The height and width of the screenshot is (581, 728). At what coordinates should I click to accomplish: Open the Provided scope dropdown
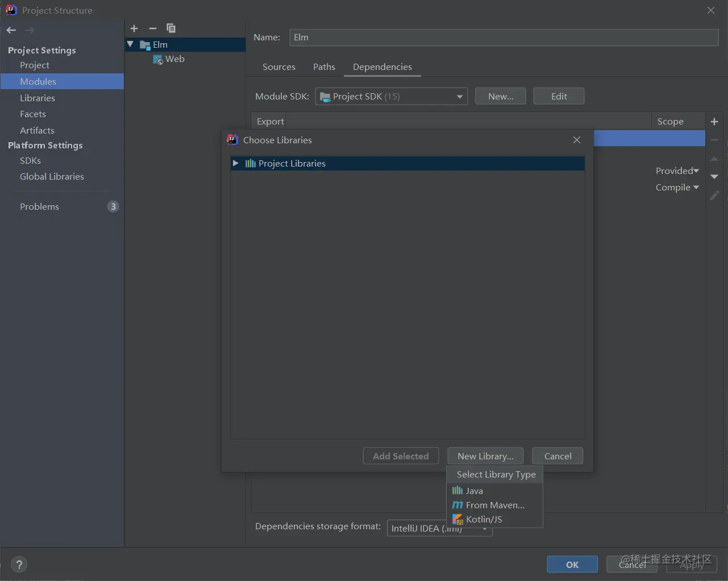coord(677,171)
